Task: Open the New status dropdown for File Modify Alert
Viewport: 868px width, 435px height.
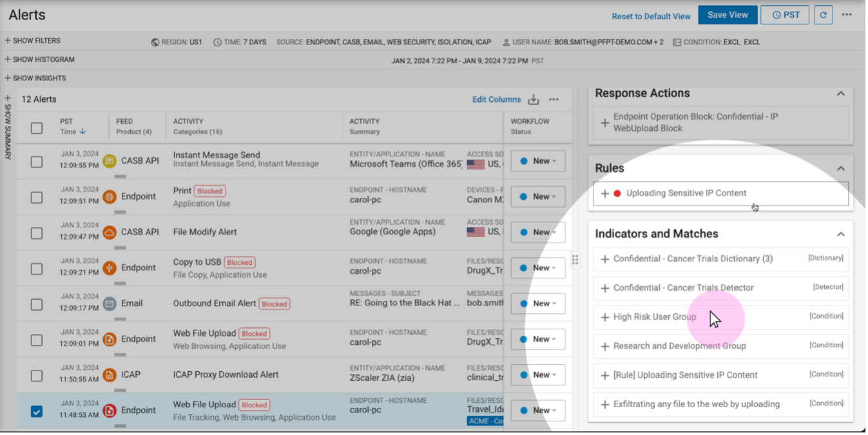Action: tap(538, 232)
